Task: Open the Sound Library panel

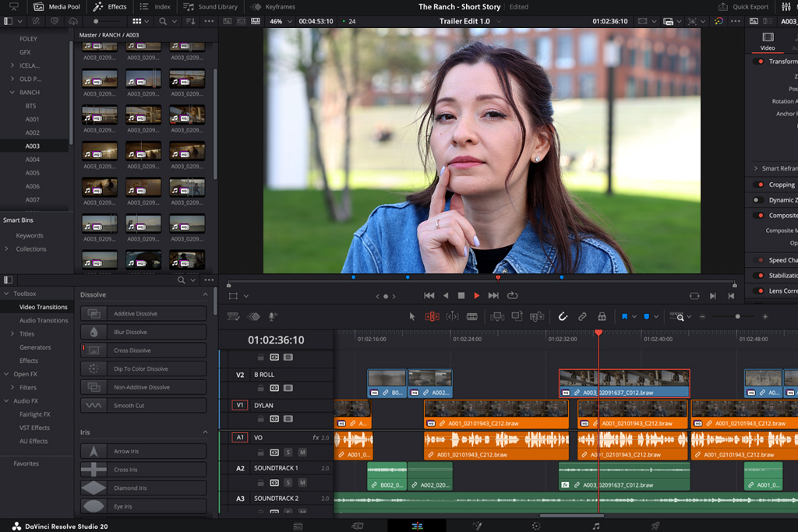Action: (x=210, y=6)
